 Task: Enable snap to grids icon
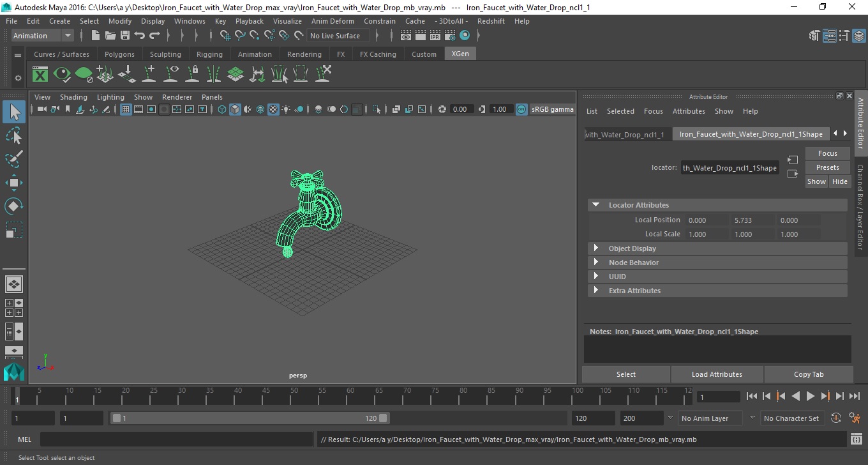225,36
